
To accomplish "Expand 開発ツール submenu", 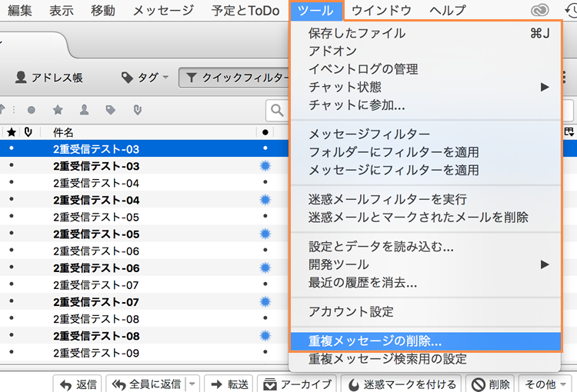I will (425, 264).
